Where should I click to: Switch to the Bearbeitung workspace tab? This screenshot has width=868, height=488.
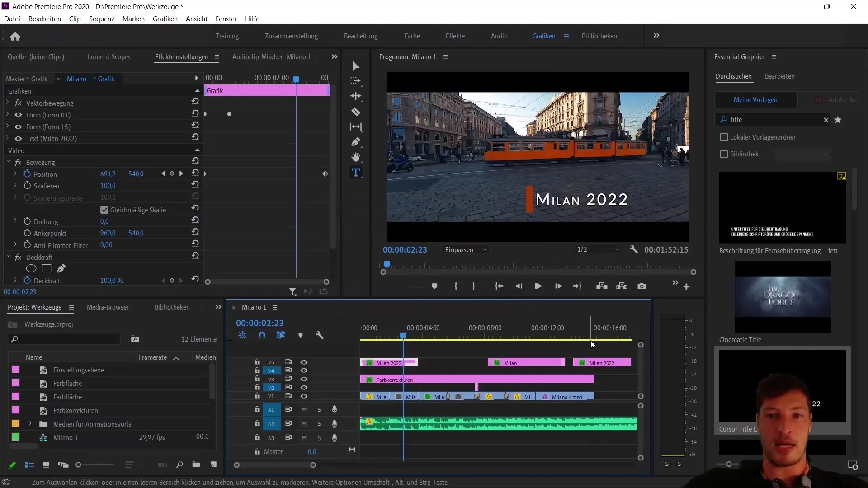pos(361,36)
